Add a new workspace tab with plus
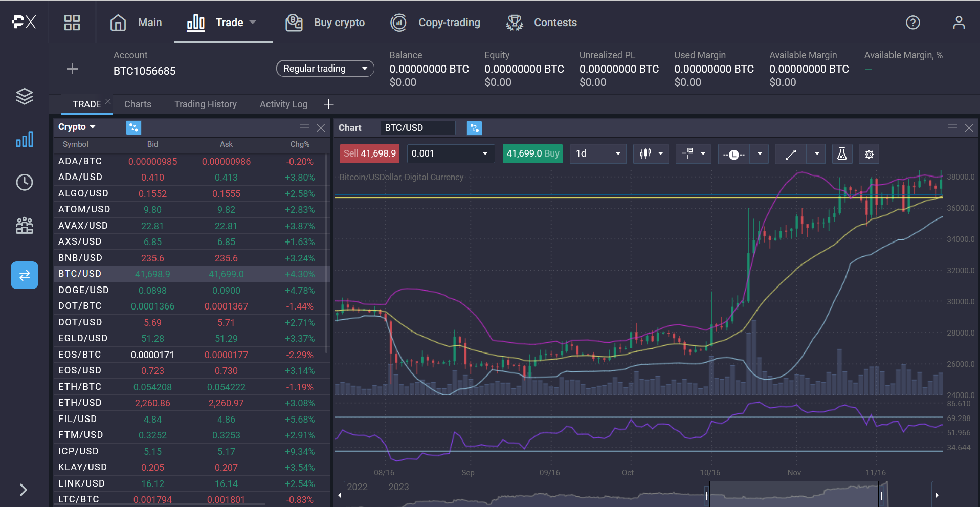The height and width of the screenshot is (507, 980). [328, 104]
